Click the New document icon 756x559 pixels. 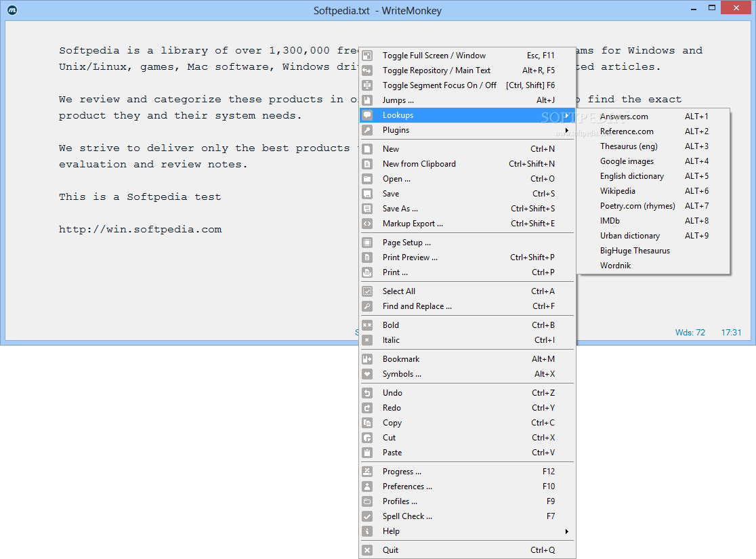[x=367, y=149]
